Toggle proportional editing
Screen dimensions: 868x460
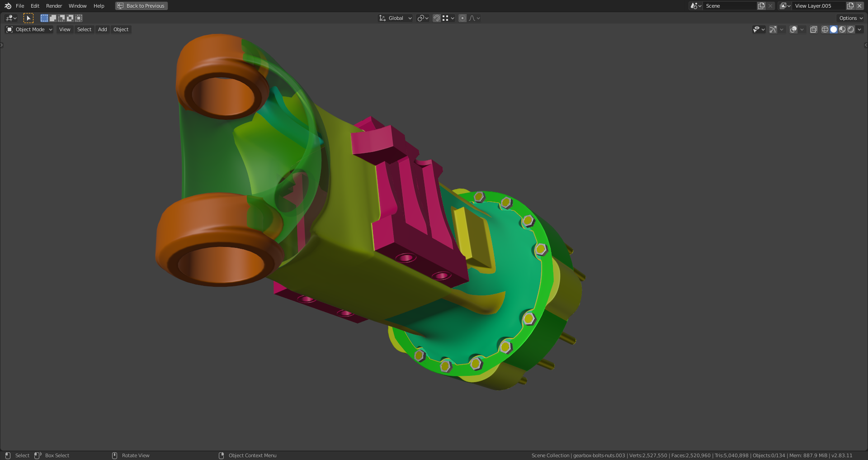tap(462, 18)
